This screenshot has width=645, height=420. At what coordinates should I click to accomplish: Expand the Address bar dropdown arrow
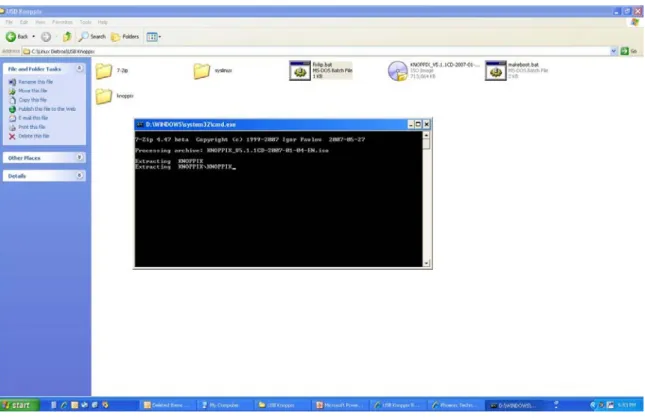click(614, 51)
